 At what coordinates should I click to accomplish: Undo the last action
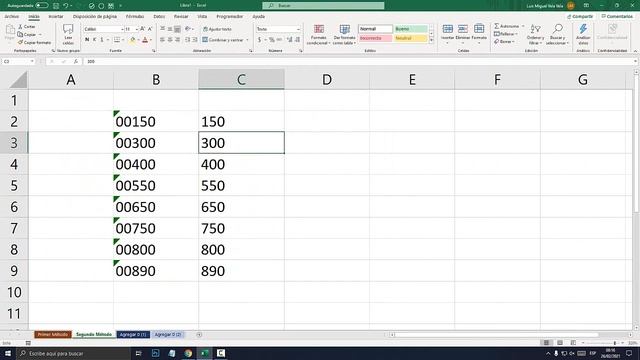[x=65, y=6]
